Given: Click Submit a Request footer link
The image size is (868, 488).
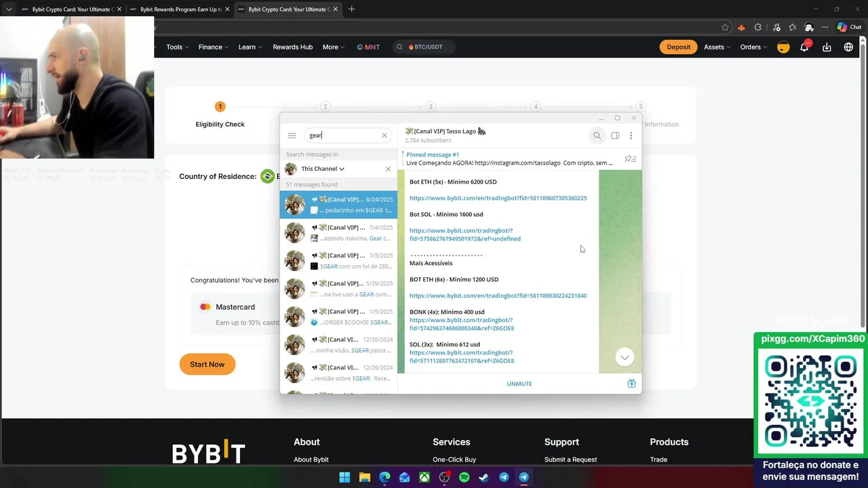Looking at the screenshot, I should pyautogui.click(x=570, y=460).
